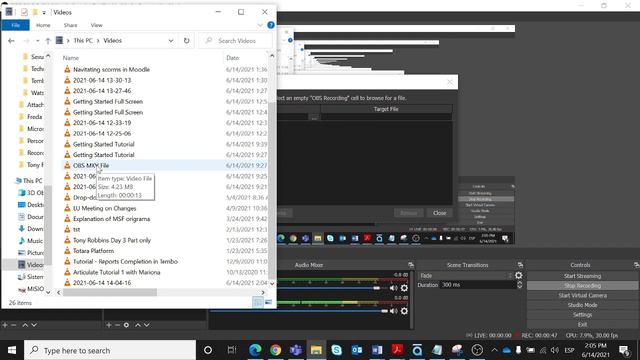This screenshot has width=640, height=360.
Task: Go back with the Explorer back arrow
Action: [11, 41]
